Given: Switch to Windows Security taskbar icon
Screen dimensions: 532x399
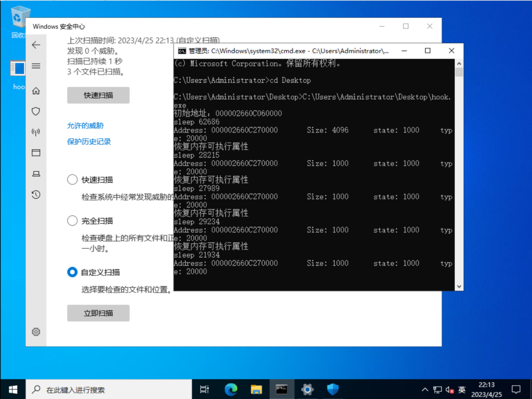Looking at the screenshot, I should coord(332,389).
